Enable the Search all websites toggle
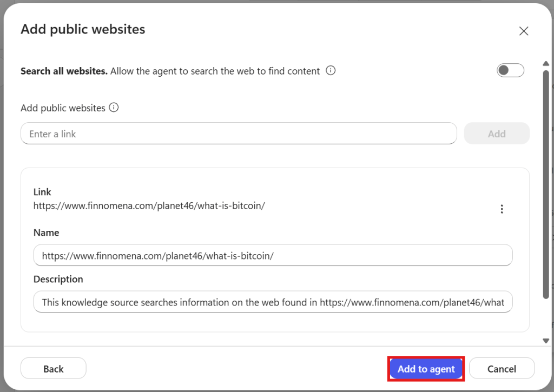554x392 pixels. [510, 70]
